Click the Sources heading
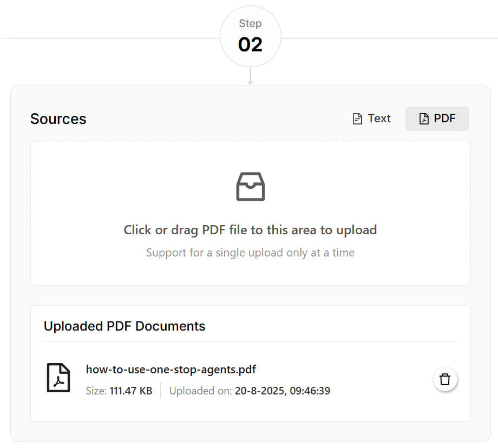Screen dimensions: 498x448 pyautogui.click(x=58, y=118)
